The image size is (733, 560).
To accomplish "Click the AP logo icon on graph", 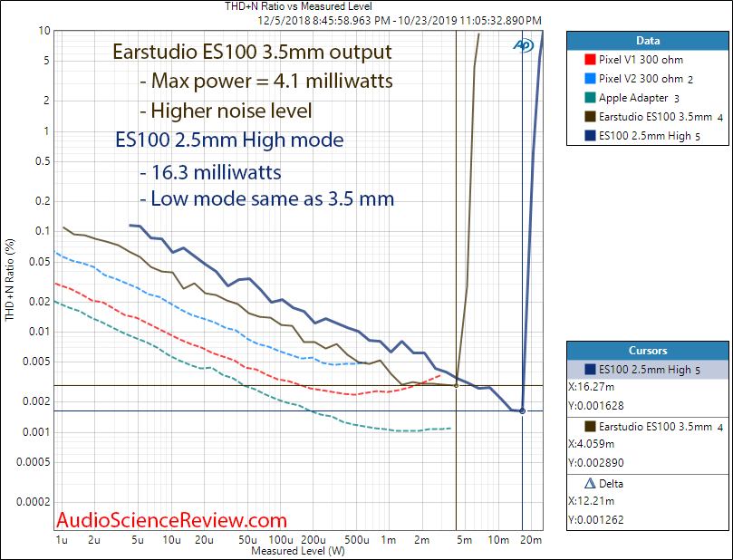I will pos(523,45).
